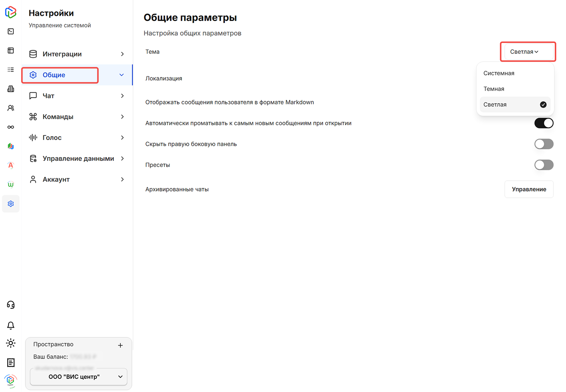Click the headset support icon
This screenshot has width=566, height=392.
click(x=11, y=305)
